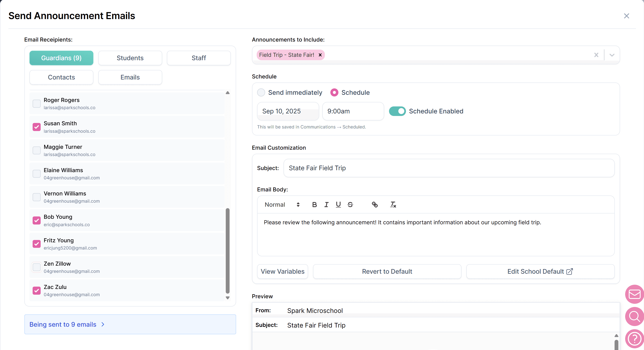Toggle bold formatting in email body
The width and height of the screenshot is (644, 350).
click(x=314, y=205)
